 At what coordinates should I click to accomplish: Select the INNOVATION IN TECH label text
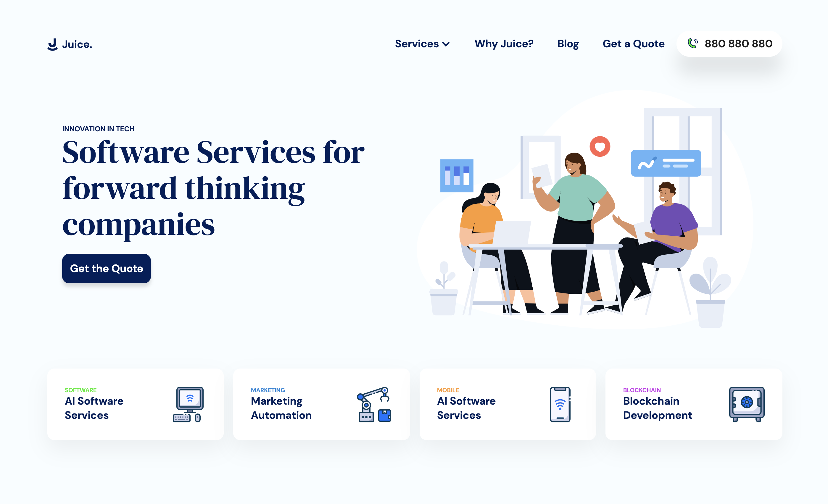[97, 129]
